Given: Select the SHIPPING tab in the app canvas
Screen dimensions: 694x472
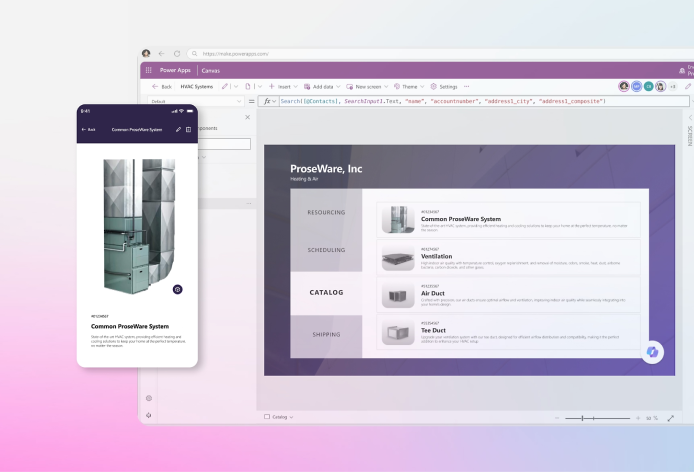Looking at the screenshot, I should (326, 335).
